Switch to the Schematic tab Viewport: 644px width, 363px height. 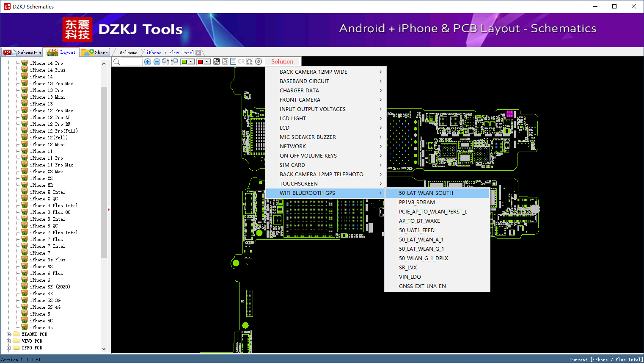tap(22, 53)
